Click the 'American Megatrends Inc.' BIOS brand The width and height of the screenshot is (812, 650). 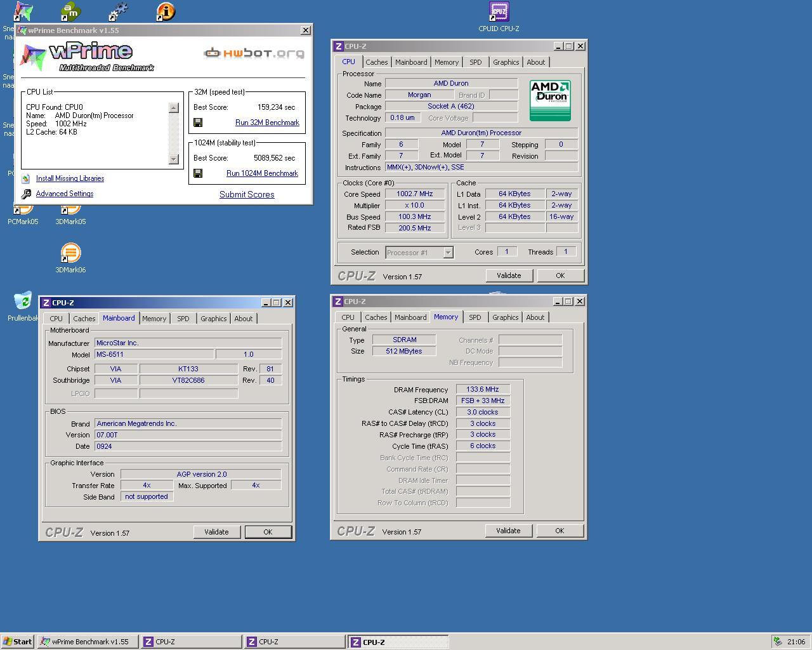click(188, 423)
